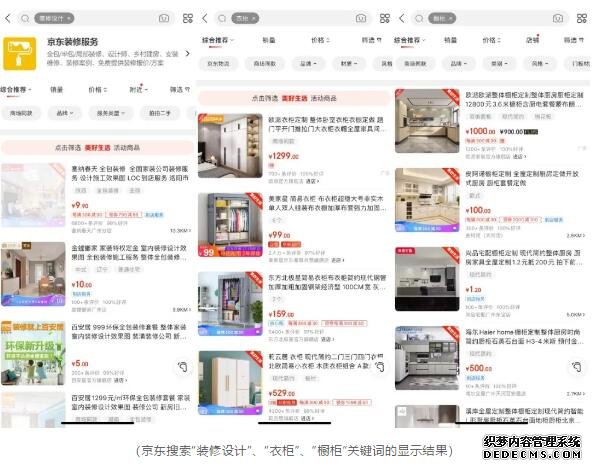Expand the 材质 filter dropdown in 衣柜 results
592x469 pixels.
point(348,64)
